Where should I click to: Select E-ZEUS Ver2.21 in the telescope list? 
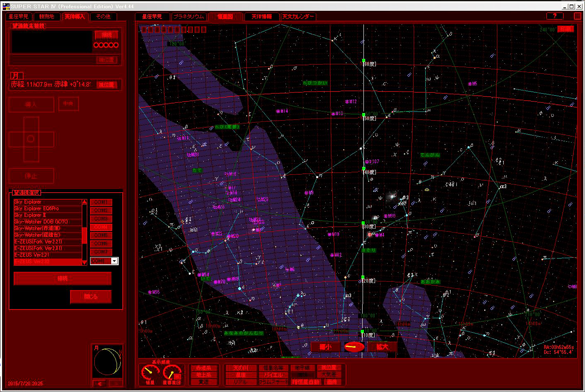click(x=48, y=255)
